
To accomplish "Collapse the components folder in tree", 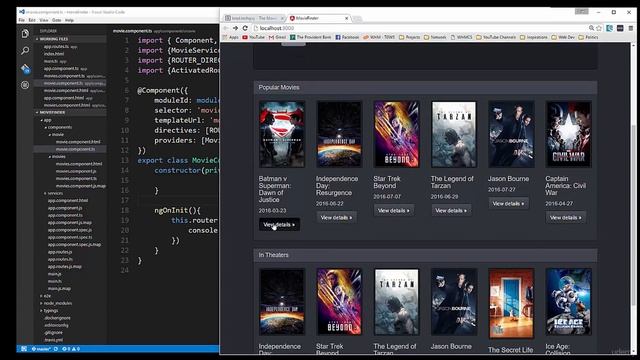I will 60,127.
